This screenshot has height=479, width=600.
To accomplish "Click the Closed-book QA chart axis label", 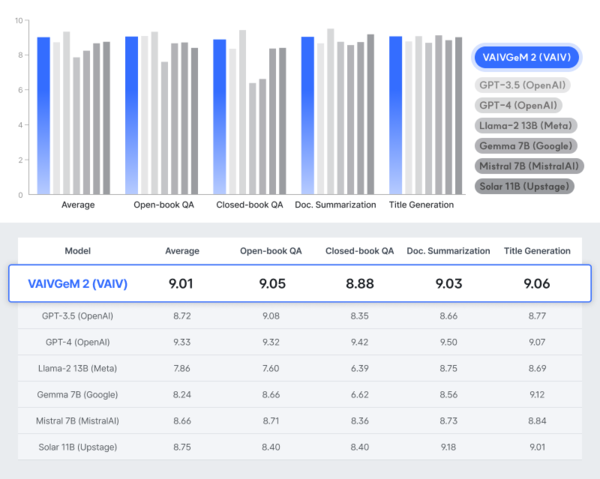I will coord(249,205).
